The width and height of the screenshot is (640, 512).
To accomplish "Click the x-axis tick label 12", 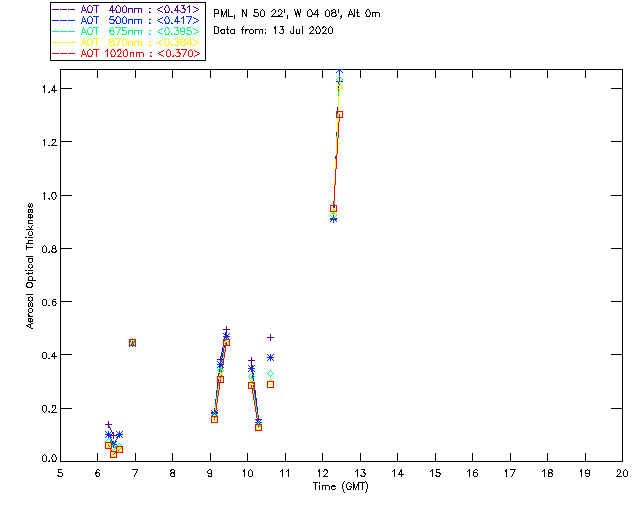I will click(x=322, y=473).
